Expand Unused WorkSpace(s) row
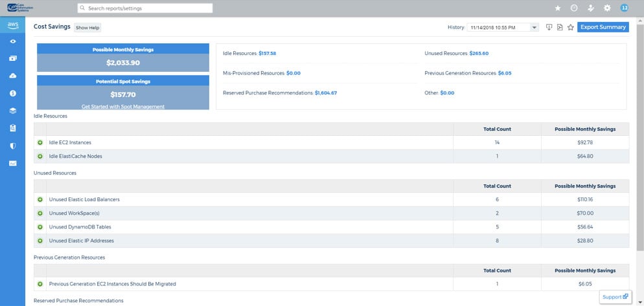644x306 pixels. (x=40, y=213)
